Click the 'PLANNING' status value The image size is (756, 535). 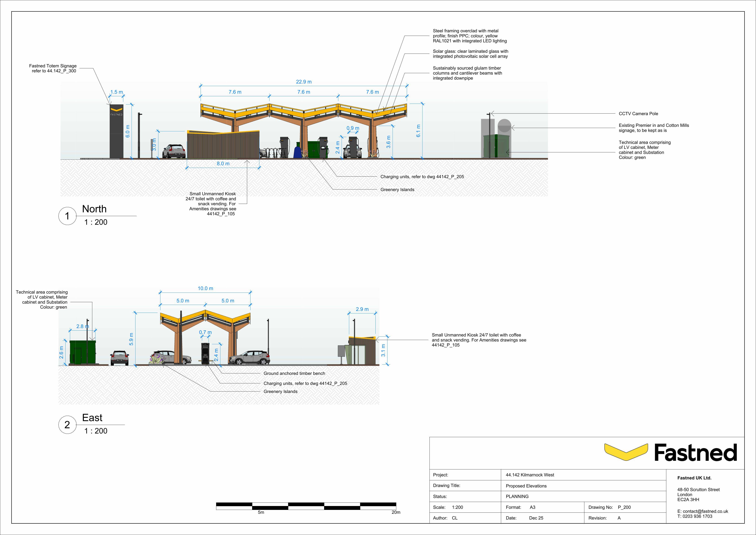pyautogui.click(x=517, y=496)
